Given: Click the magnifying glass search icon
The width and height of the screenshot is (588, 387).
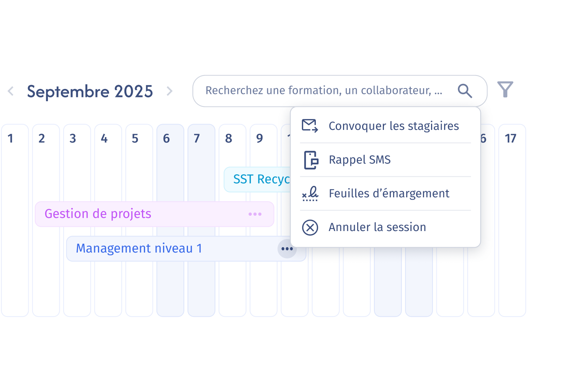Looking at the screenshot, I should (465, 91).
